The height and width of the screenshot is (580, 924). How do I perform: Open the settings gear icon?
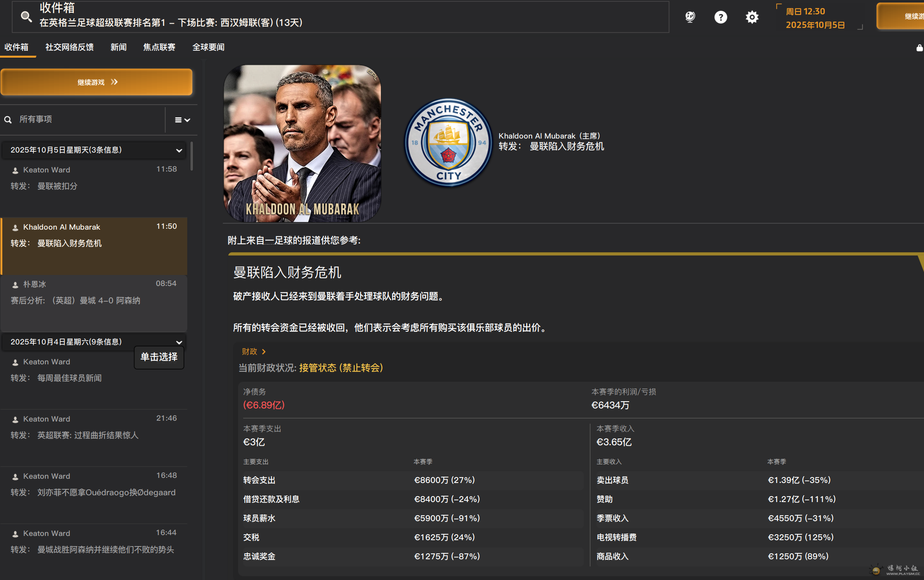[x=752, y=17]
